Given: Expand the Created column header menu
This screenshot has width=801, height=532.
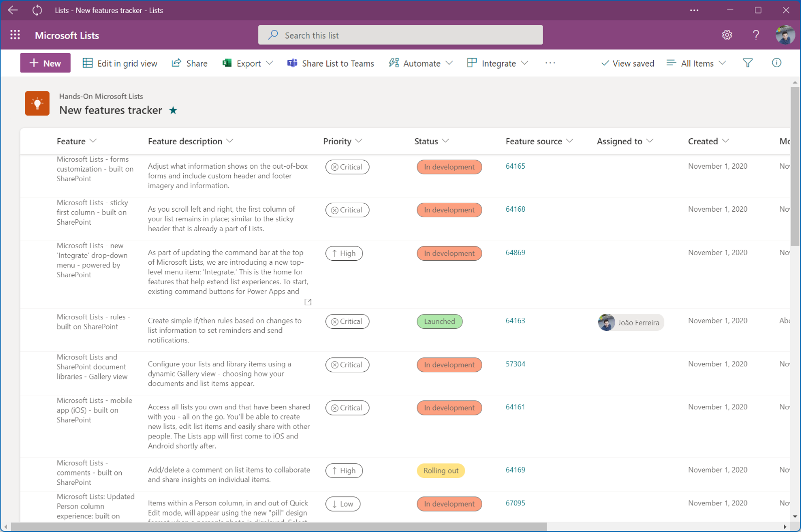Looking at the screenshot, I should point(708,141).
